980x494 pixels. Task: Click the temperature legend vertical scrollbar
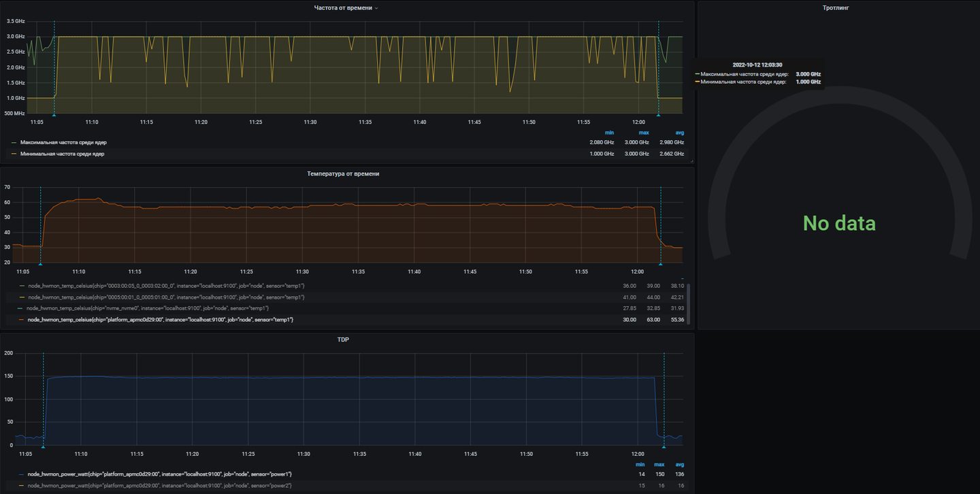pos(689,303)
